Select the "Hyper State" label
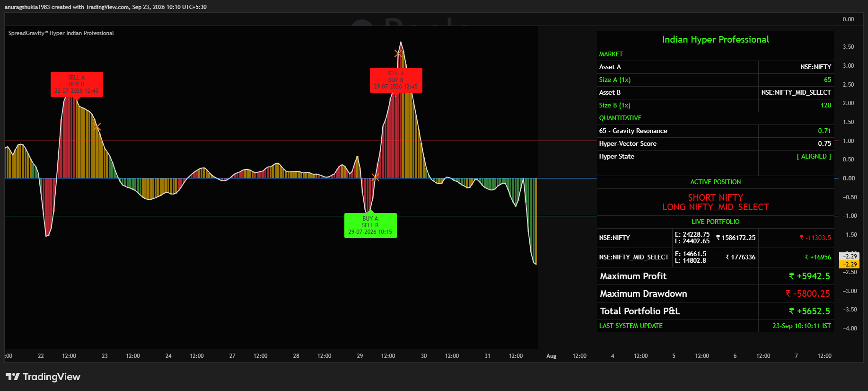 pyautogui.click(x=616, y=156)
